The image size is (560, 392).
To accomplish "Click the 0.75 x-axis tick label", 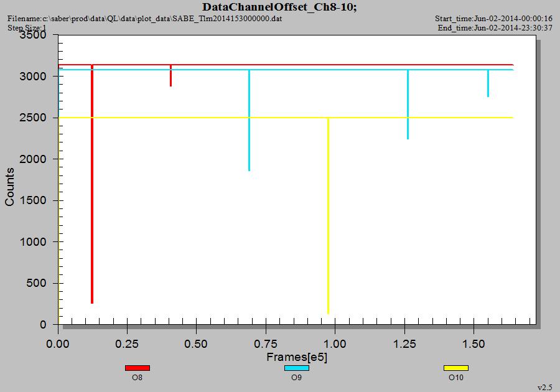I will (x=265, y=344).
